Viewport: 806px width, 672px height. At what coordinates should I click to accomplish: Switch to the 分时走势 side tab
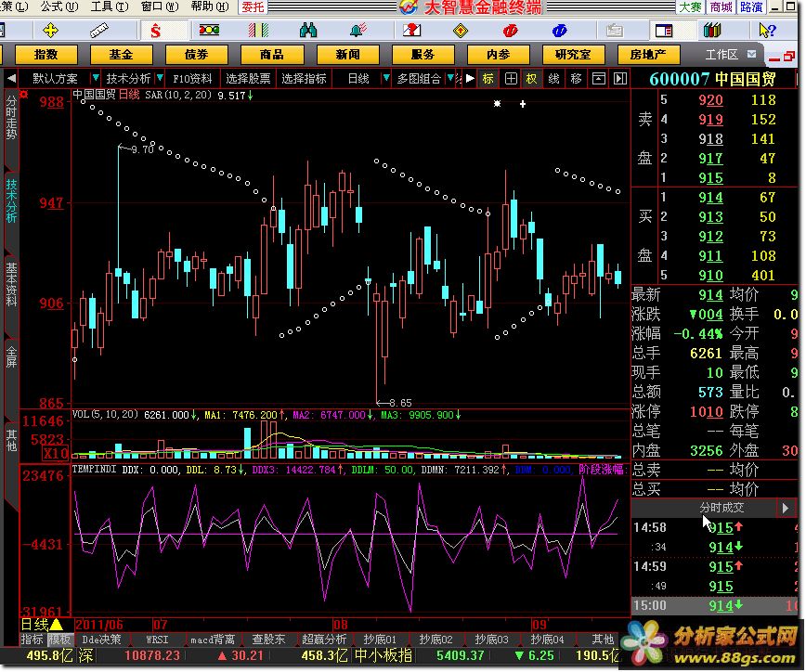click(x=11, y=118)
